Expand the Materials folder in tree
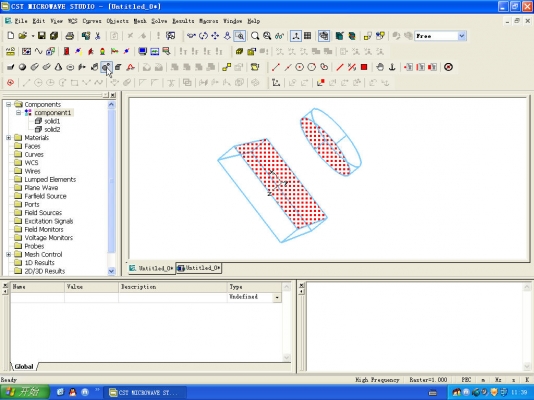534x400 pixels. [x=9, y=138]
